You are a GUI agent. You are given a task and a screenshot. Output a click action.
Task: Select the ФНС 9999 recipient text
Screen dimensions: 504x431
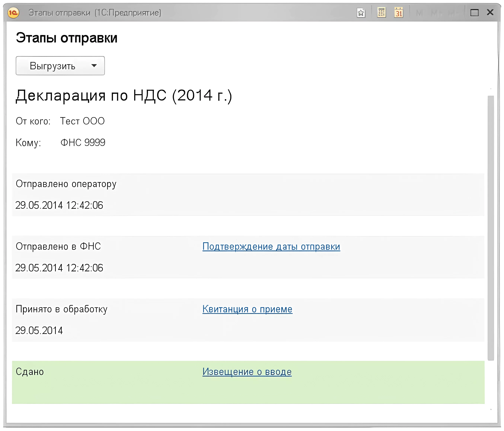tap(83, 142)
